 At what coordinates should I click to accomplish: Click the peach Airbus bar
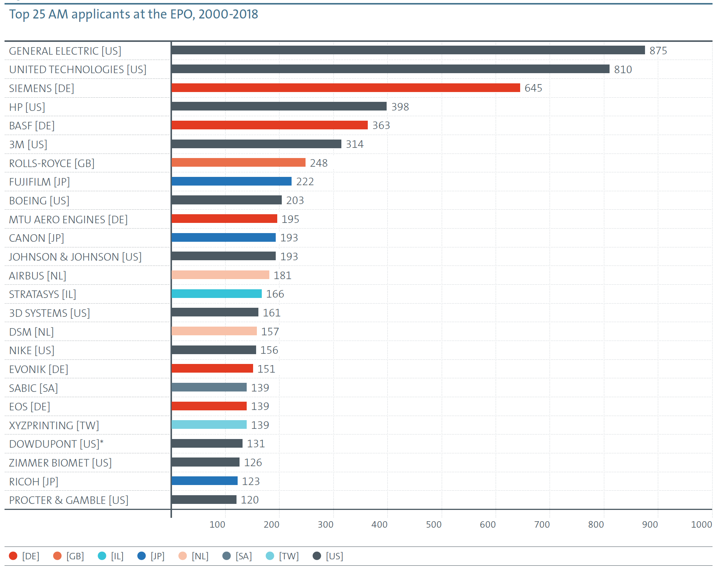(x=220, y=275)
